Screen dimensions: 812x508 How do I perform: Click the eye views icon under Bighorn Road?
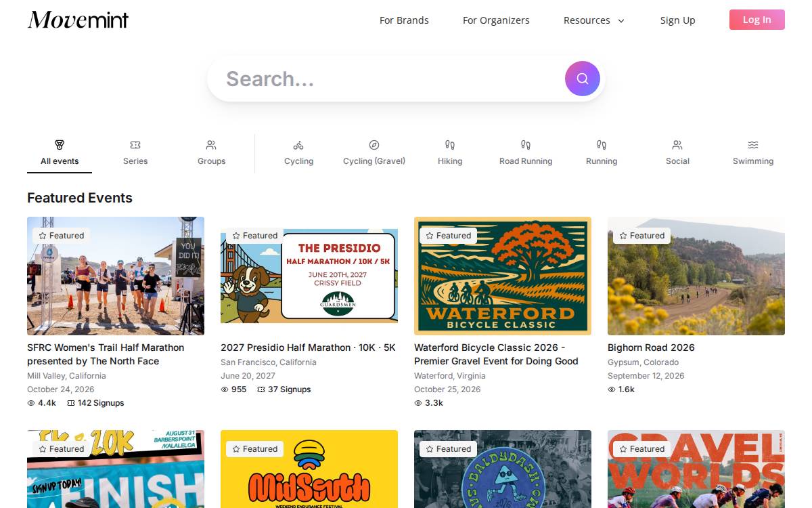coord(612,389)
